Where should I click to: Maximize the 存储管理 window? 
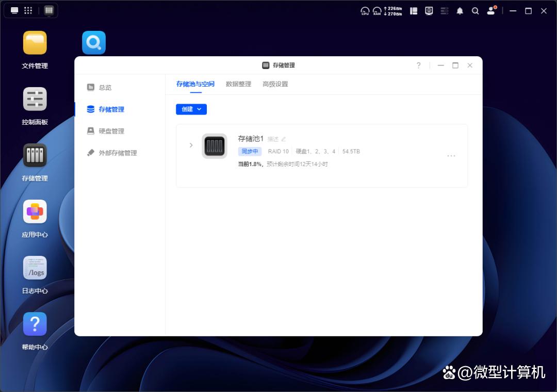pyautogui.click(x=455, y=66)
